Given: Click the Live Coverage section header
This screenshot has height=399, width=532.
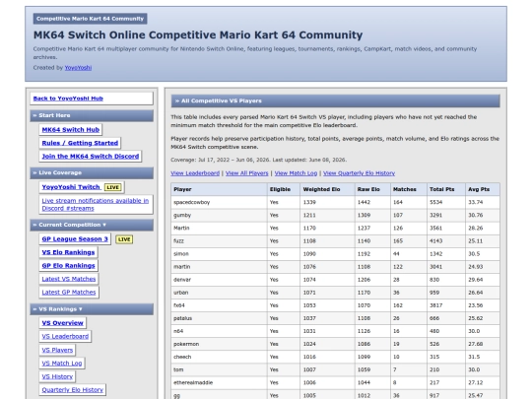Looking at the screenshot, I should [92, 173].
